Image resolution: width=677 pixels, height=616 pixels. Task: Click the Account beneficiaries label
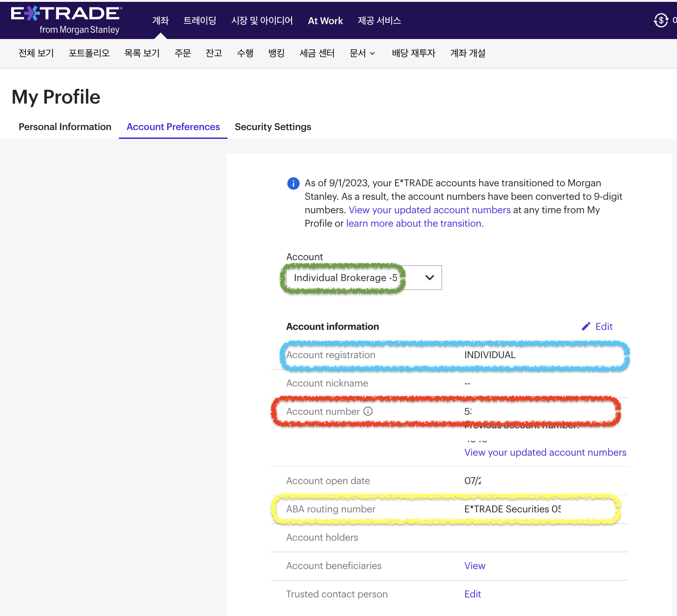tap(334, 566)
